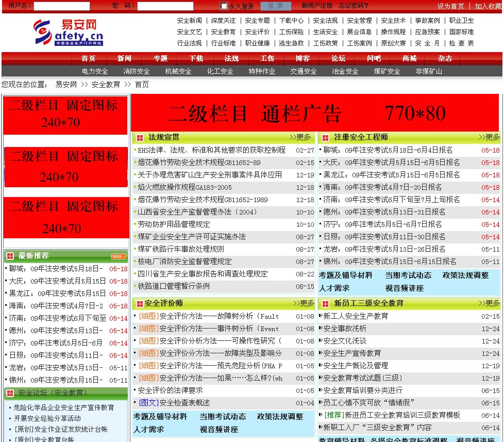
Task: Click 考题及辅导材料 under 注册安全工程师 list
Action: pos(346,275)
